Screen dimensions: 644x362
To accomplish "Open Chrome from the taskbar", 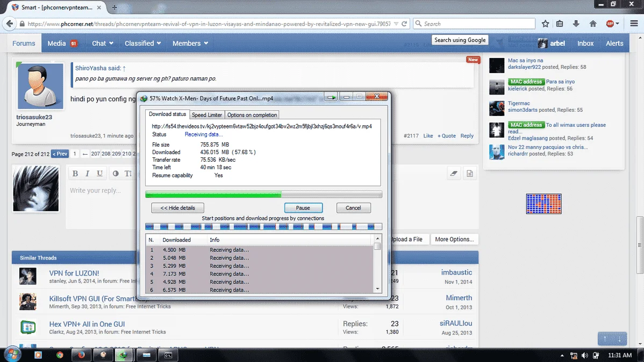I will click(60, 355).
